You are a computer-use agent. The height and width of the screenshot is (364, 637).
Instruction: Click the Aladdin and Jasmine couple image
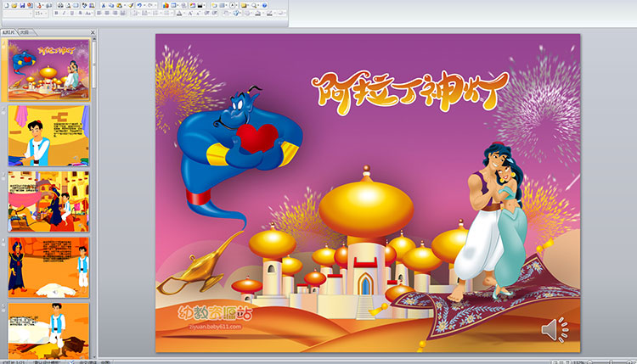coord(489,221)
